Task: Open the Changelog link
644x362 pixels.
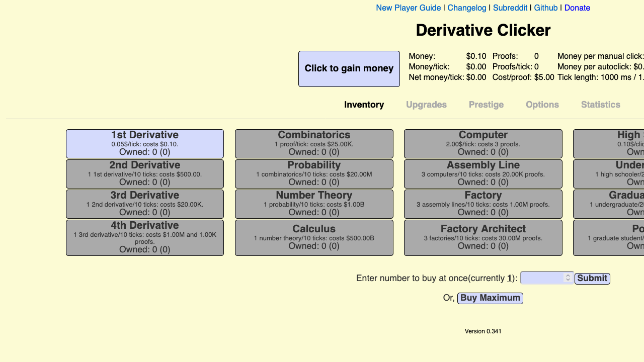Action: tap(467, 8)
